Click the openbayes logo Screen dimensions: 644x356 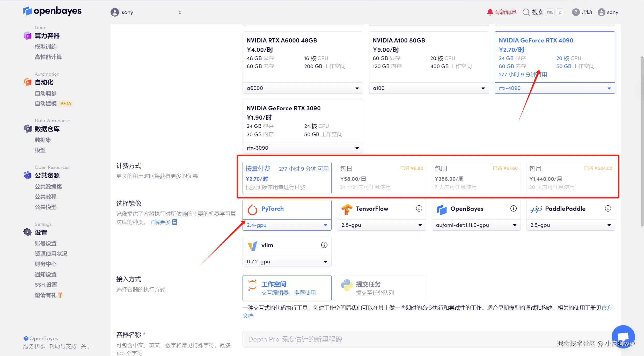52,11
